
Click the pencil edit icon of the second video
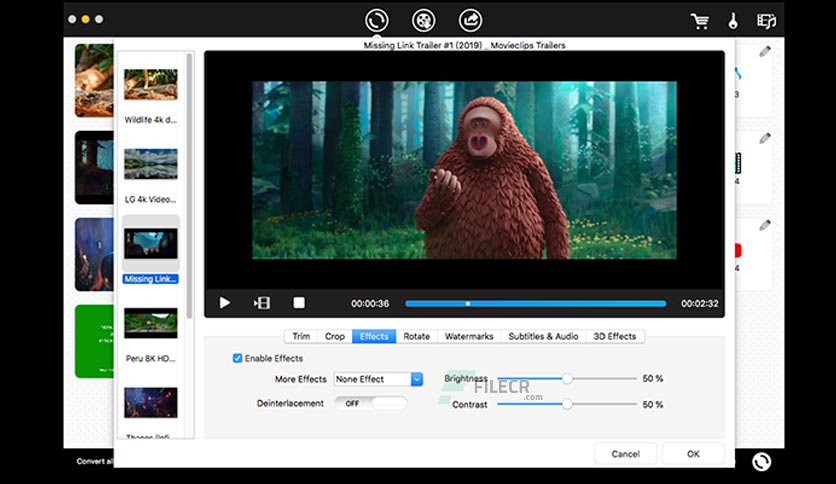[x=765, y=139]
